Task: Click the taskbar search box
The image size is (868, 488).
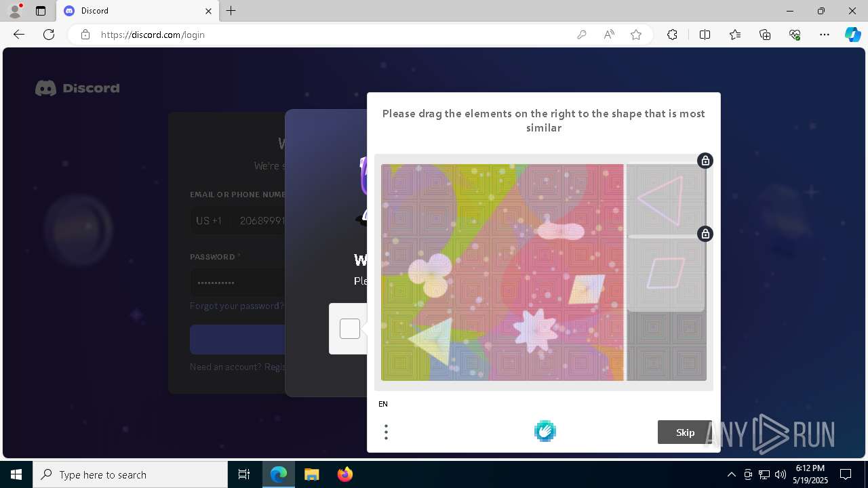Action: click(x=130, y=474)
